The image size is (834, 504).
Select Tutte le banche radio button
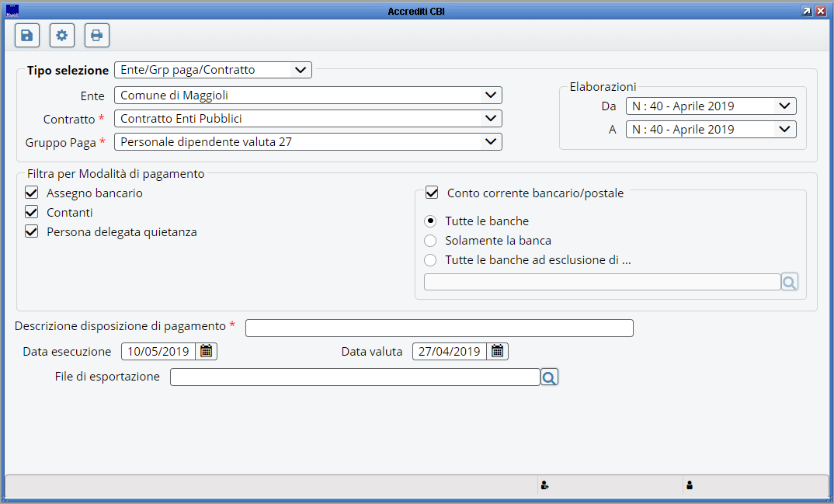point(430,221)
